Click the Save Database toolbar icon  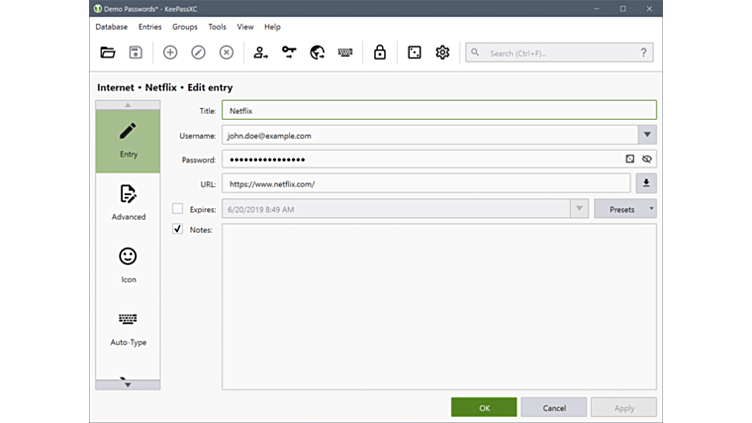click(136, 53)
